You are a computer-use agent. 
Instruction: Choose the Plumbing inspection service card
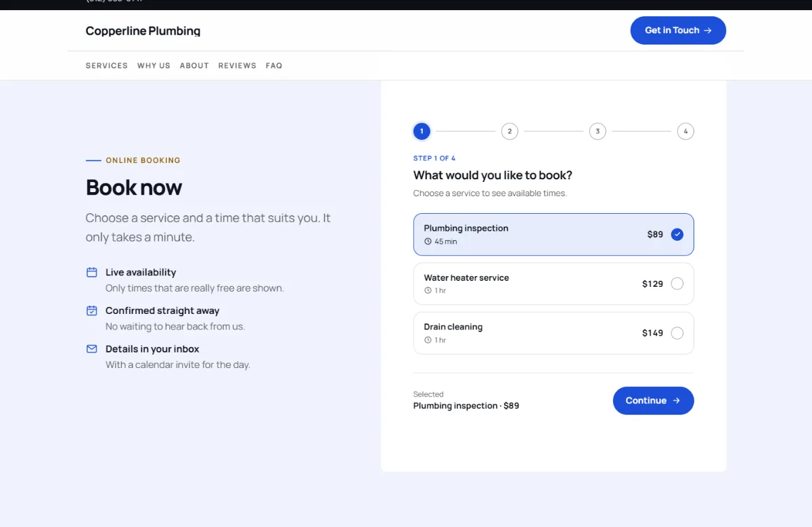554,235
